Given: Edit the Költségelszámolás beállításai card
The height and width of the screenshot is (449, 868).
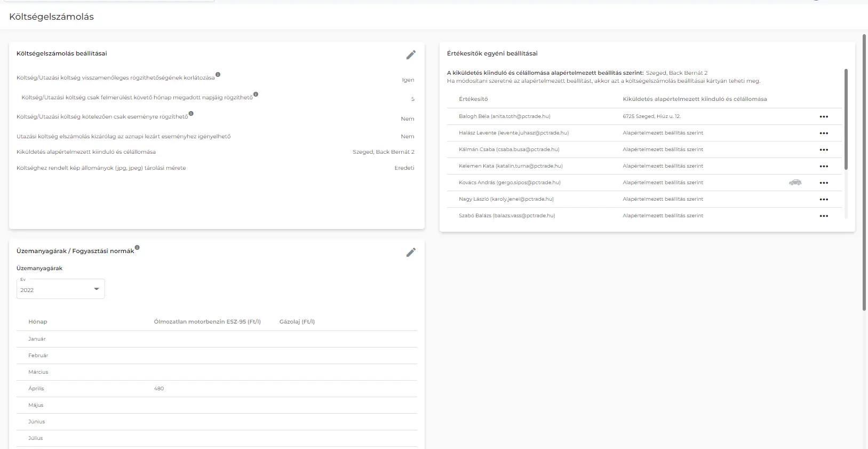Looking at the screenshot, I should tap(410, 55).
